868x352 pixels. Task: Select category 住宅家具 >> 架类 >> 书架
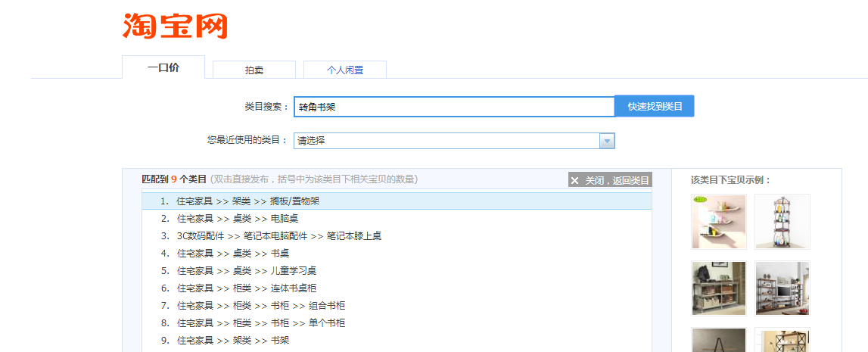pos(233,341)
